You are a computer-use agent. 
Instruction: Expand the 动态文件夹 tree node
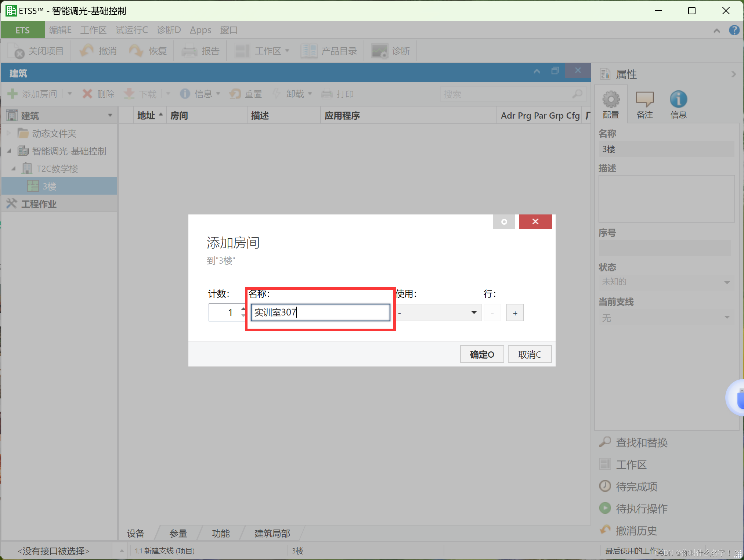point(9,133)
